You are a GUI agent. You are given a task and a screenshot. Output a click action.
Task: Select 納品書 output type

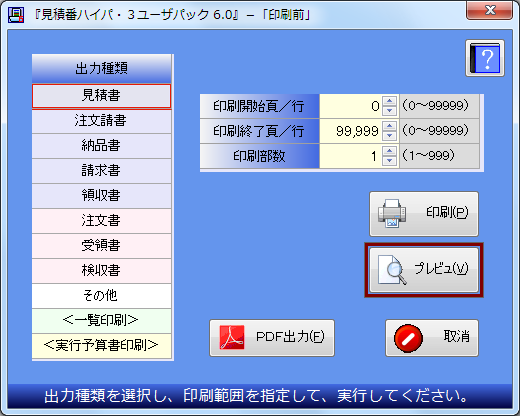coord(102,146)
